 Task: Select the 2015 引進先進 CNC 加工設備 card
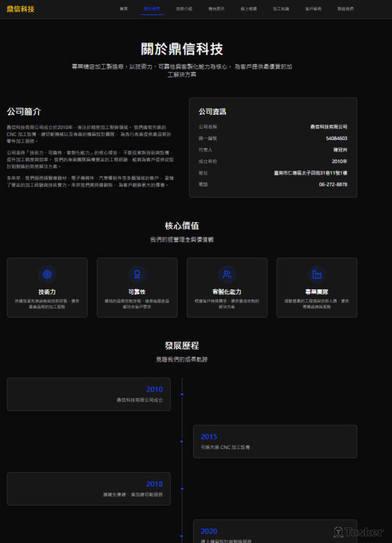click(x=275, y=441)
